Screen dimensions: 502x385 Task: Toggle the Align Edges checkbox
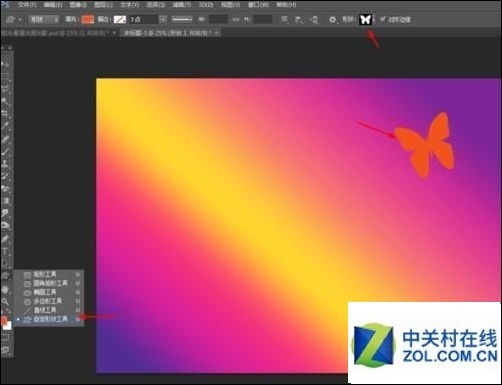coord(383,19)
